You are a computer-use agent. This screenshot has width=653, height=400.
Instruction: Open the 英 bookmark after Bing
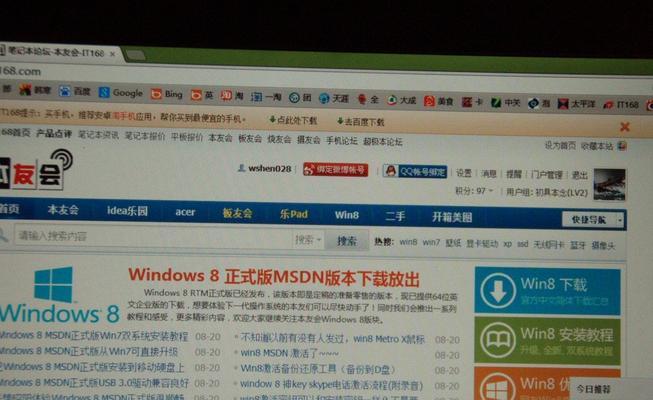click(x=202, y=95)
